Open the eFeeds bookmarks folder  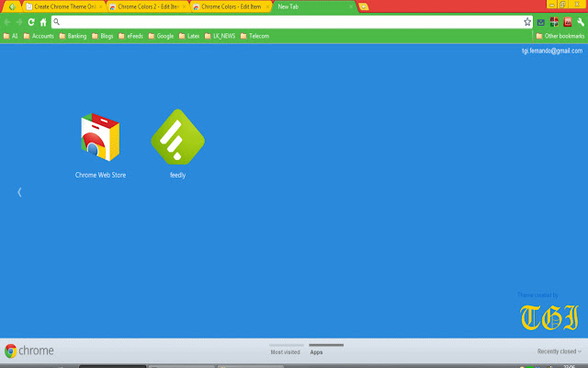[130, 36]
